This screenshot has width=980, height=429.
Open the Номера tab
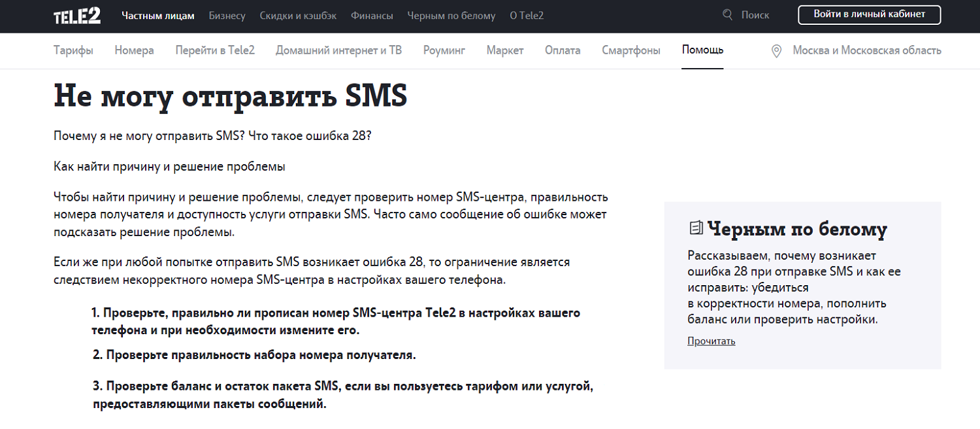(x=134, y=50)
